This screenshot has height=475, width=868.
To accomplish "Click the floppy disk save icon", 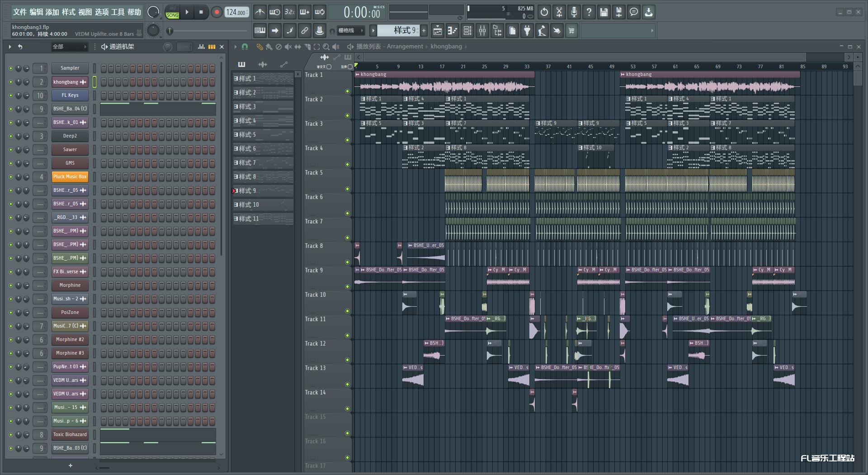I will 604,12.
